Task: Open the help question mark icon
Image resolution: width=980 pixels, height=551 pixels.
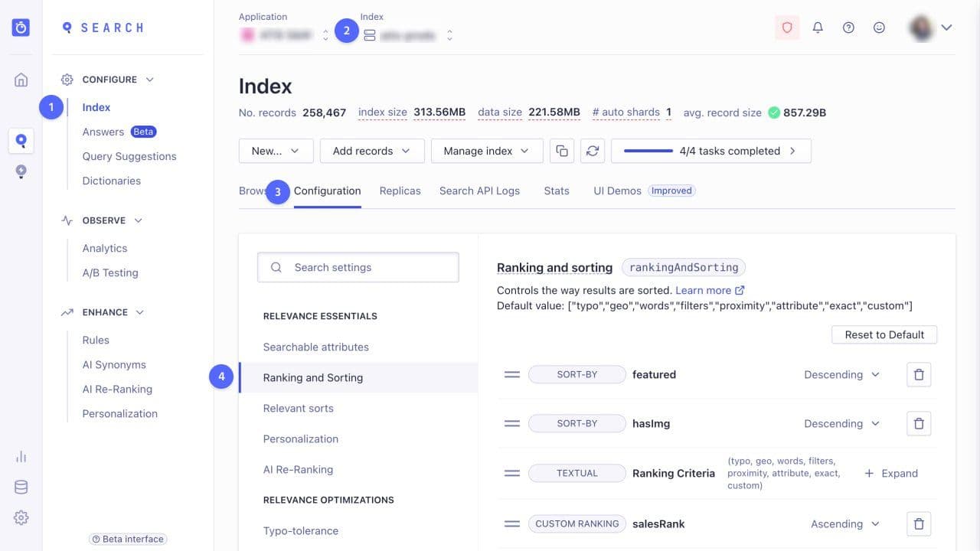Action: pos(848,28)
